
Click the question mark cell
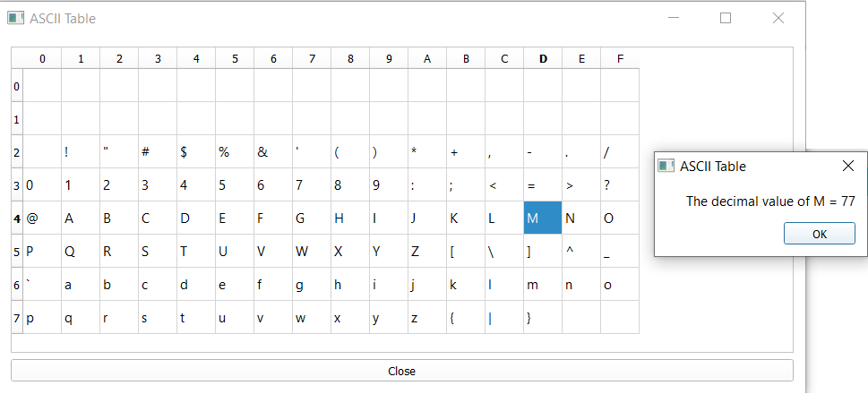(x=620, y=184)
